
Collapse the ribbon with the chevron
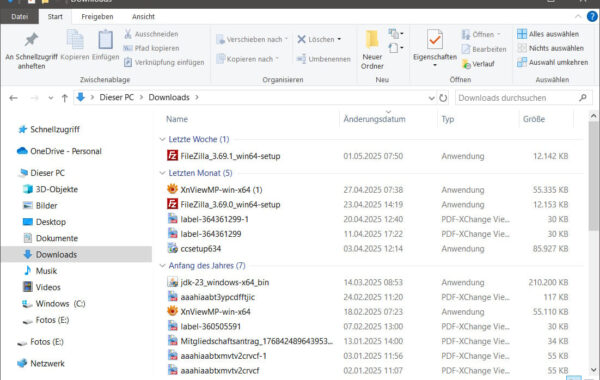578,16
